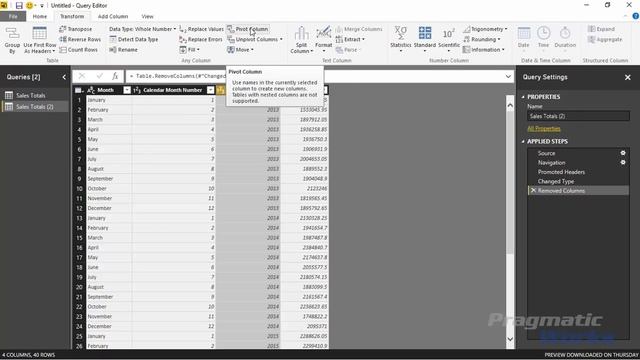The height and width of the screenshot is (360, 640).
Task: Collapse the PROPERTIES section
Action: [523, 97]
